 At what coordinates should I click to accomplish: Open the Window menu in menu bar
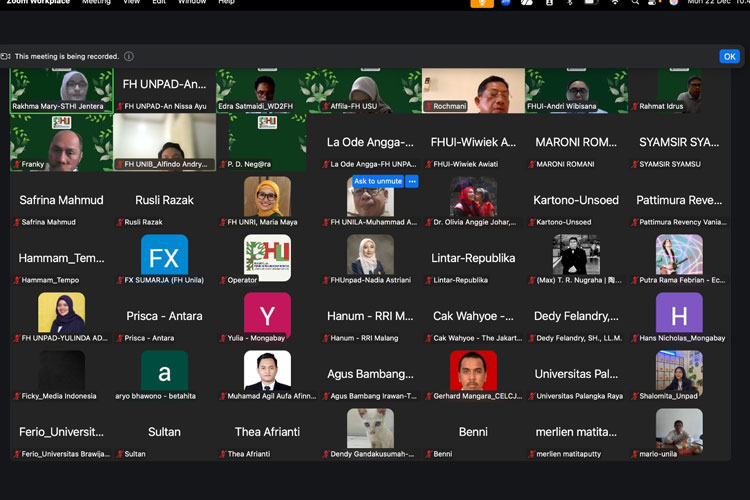tap(192, 3)
